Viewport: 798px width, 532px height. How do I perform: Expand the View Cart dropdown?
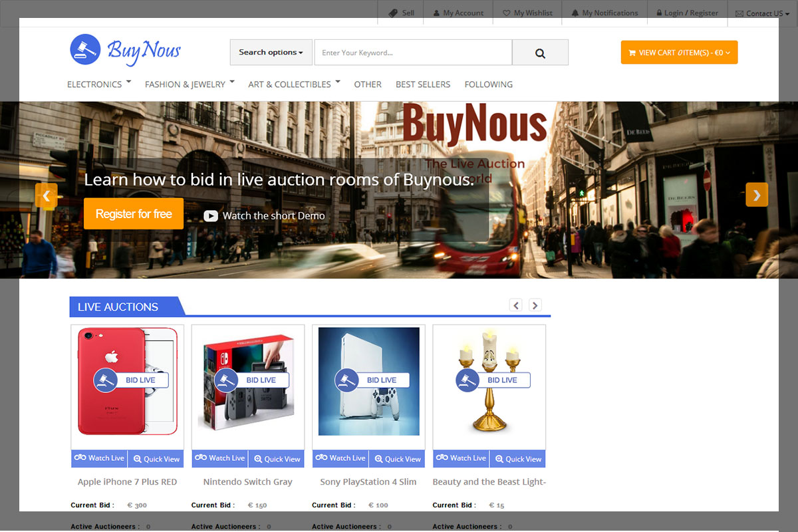click(x=680, y=53)
